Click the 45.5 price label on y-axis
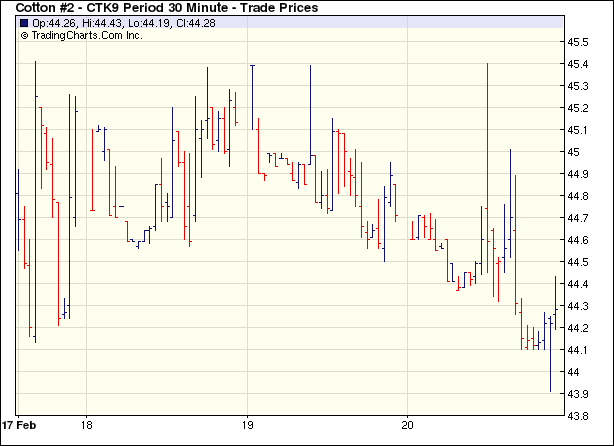 579,42
